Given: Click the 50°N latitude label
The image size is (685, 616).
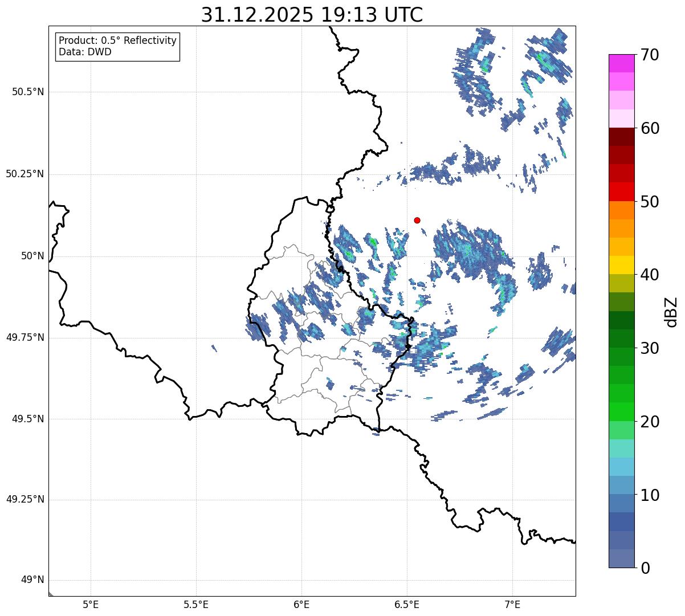Looking at the screenshot, I should pos(32,256).
